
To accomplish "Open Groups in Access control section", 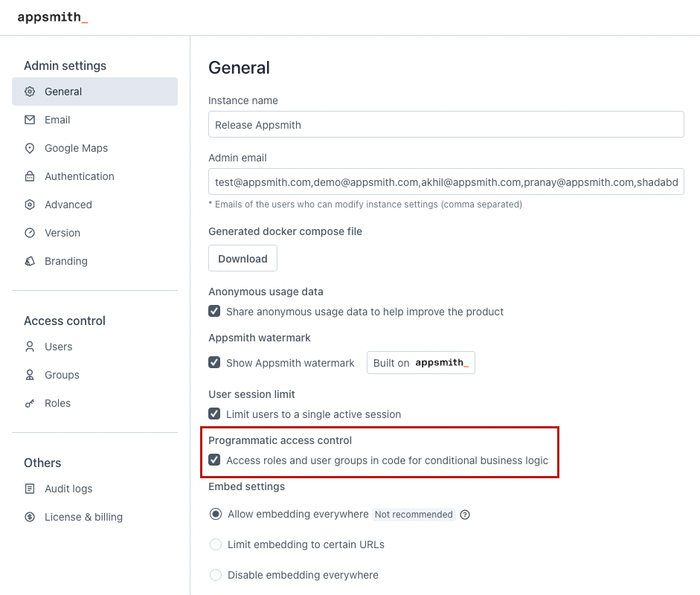I will click(62, 375).
